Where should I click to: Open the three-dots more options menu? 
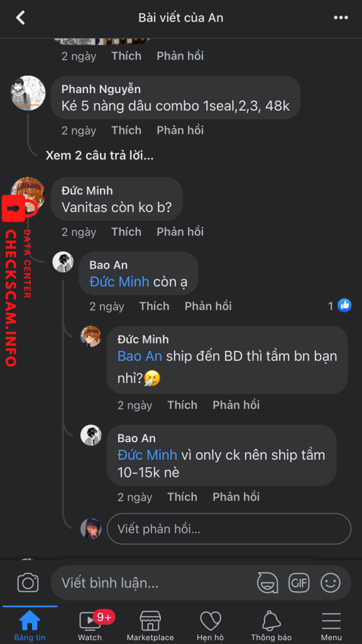341,18
